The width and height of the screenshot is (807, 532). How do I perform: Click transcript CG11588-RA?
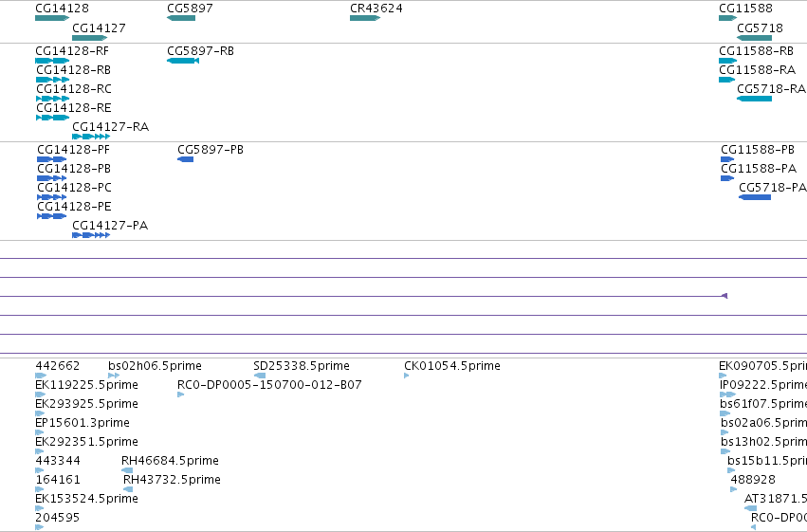[x=726, y=80]
